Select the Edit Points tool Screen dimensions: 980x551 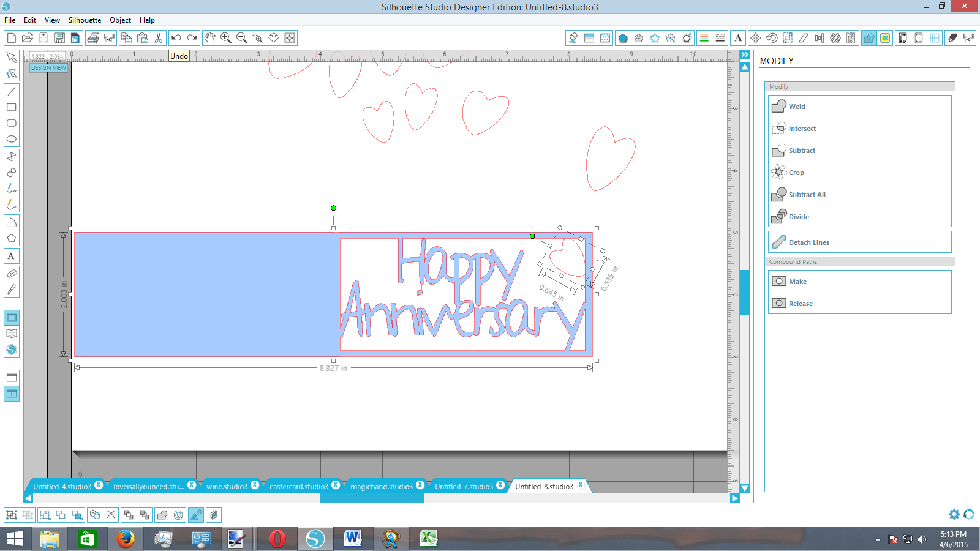click(11, 73)
